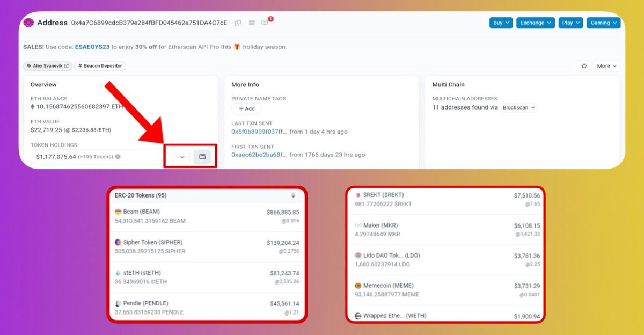Screen dimensions: 644x335
Task: Open the address QR code icon
Action: (252, 23)
